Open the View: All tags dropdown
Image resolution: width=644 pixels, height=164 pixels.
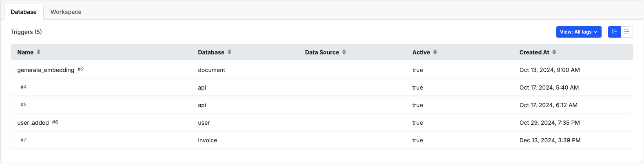click(x=579, y=32)
